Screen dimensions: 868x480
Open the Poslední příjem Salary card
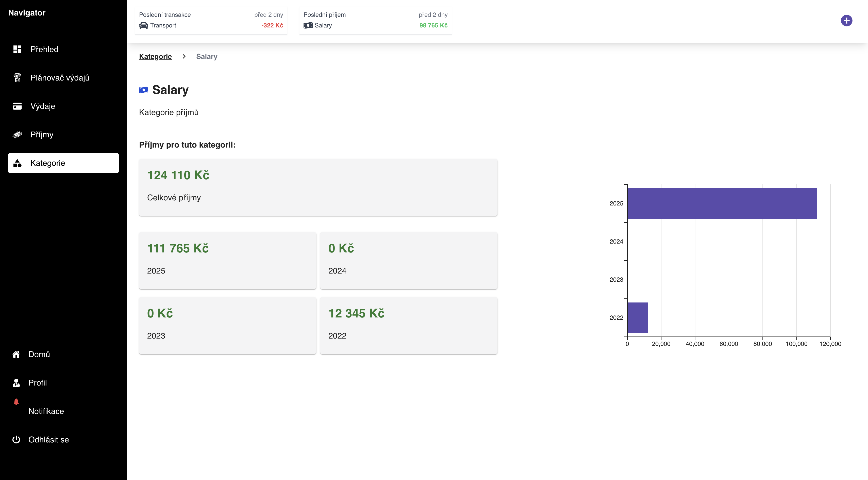click(375, 20)
